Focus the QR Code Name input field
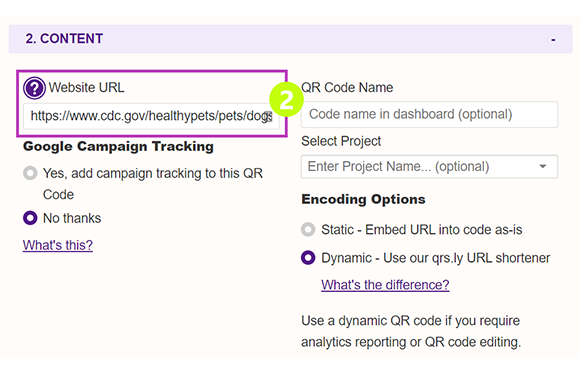The height and width of the screenshot is (373, 580). click(429, 114)
